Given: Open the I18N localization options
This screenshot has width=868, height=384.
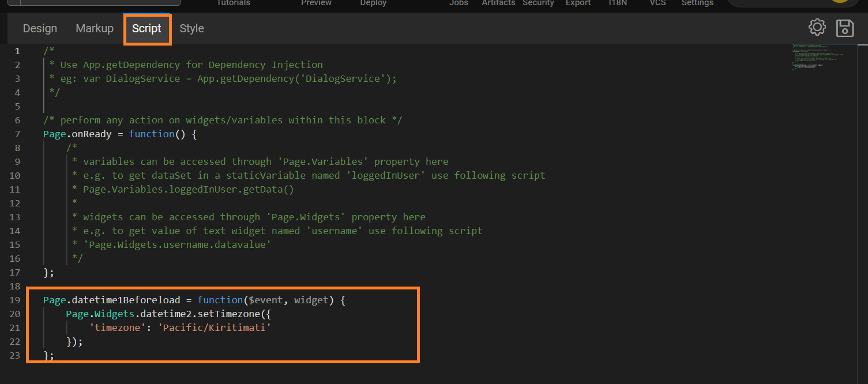Looking at the screenshot, I should tap(617, 3).
